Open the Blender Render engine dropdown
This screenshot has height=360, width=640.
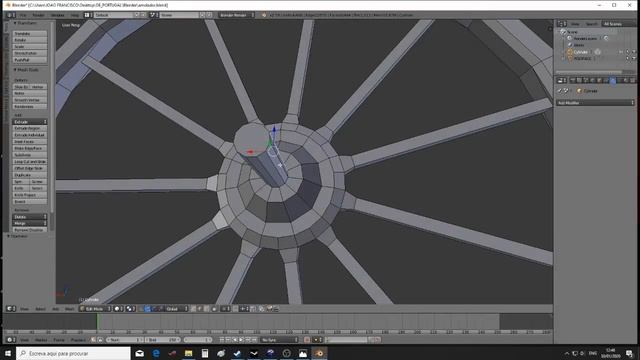236,15
